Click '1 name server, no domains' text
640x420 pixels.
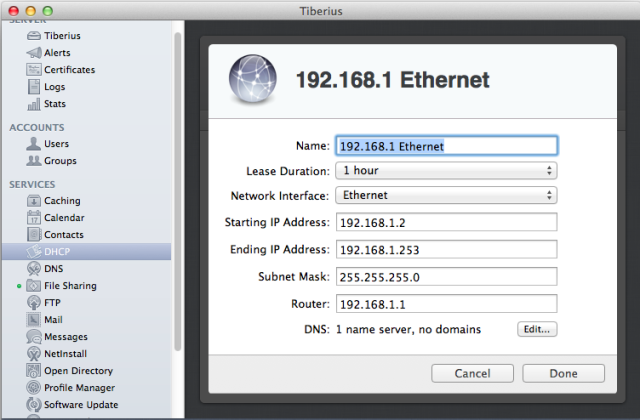pyautogui.click(x=408, y=329)
